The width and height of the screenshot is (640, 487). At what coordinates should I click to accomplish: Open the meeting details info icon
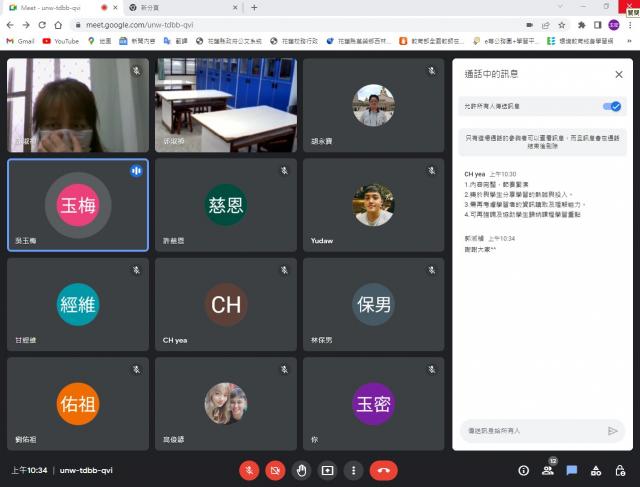(523, 469)
